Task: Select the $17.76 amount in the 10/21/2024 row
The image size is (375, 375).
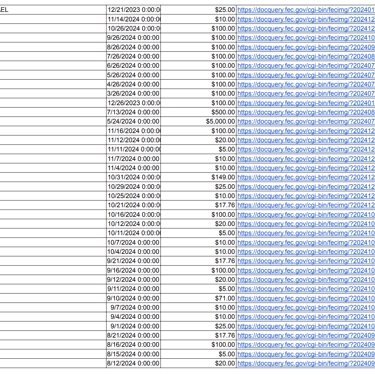Action: coord(199,205)
